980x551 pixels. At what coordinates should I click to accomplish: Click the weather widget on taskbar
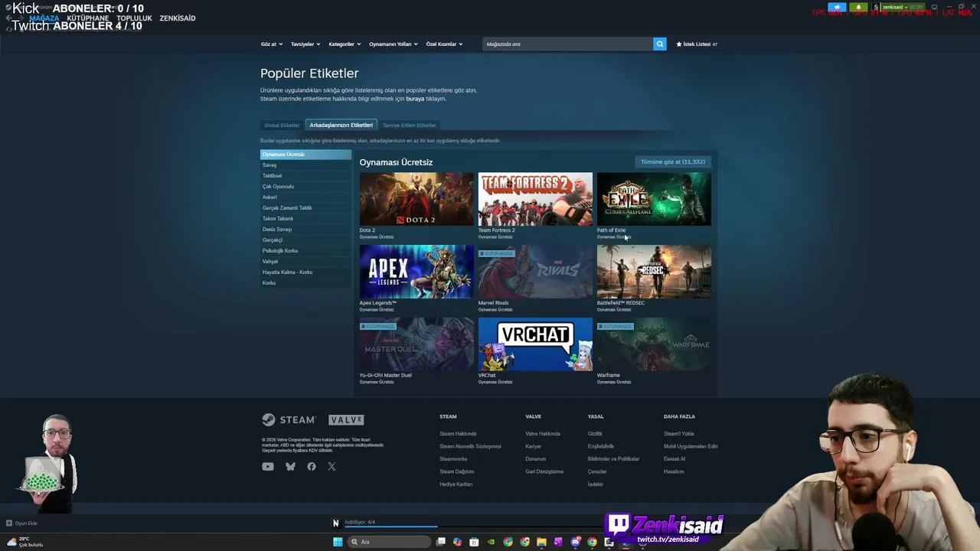click(24, 542)
